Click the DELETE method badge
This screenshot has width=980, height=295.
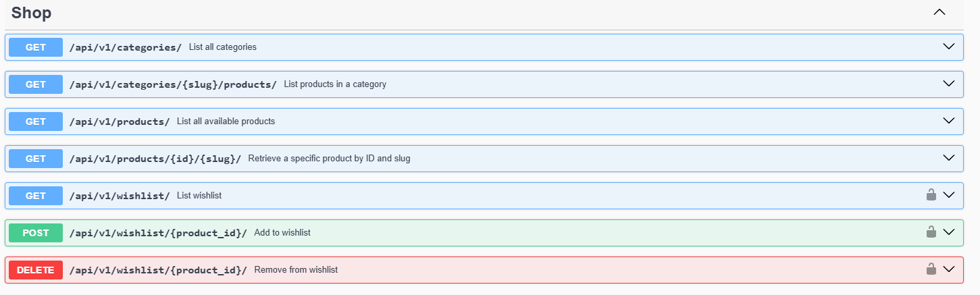[x=36, y=270]
